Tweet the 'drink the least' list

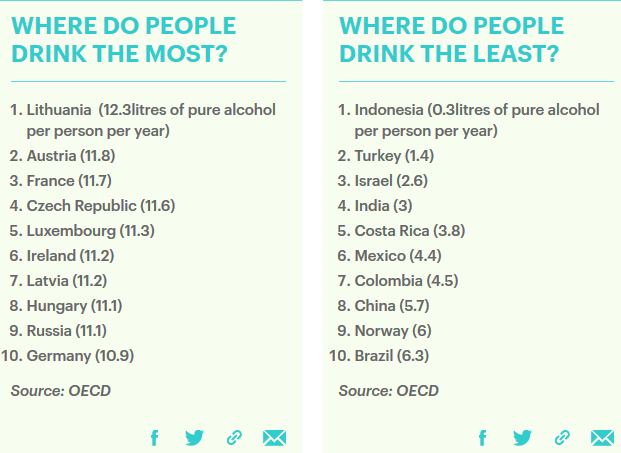[522, 437]
